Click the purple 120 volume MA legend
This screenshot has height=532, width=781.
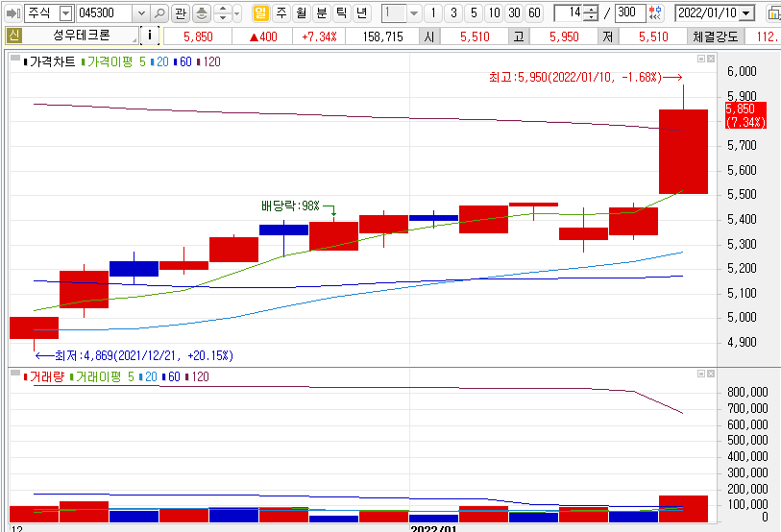(197, 376)
